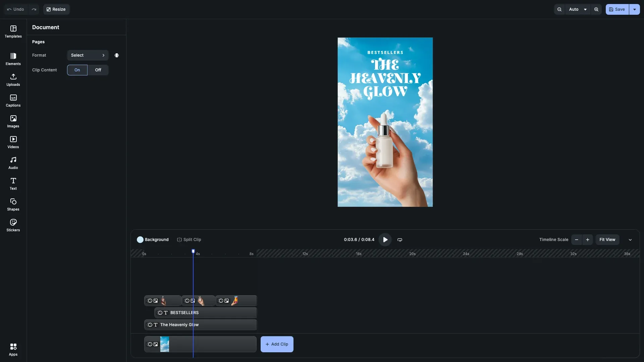Open the Shapes panel
The height and width of the screenshot is (362, 644).
pos(13,204)
